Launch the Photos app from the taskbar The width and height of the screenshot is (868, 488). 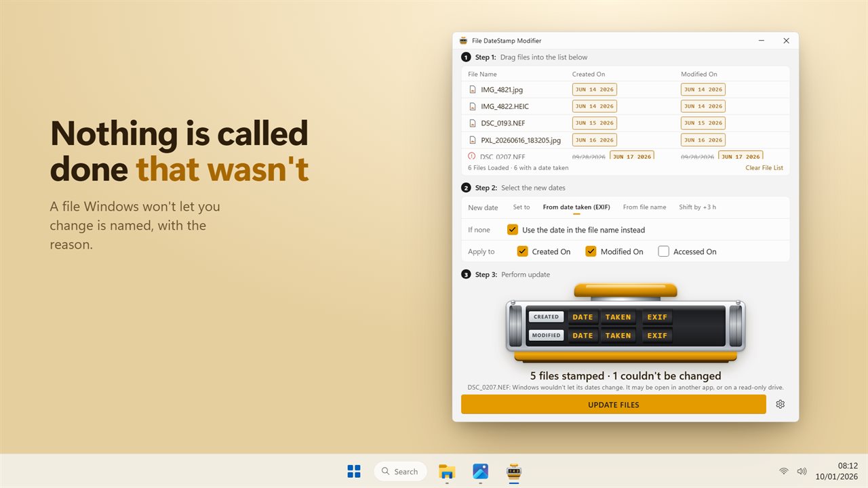pos(481,471)
